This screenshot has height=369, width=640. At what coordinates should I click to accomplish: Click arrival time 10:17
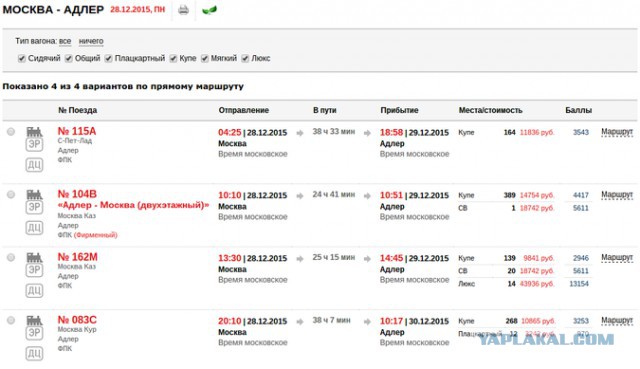point(391,321)
